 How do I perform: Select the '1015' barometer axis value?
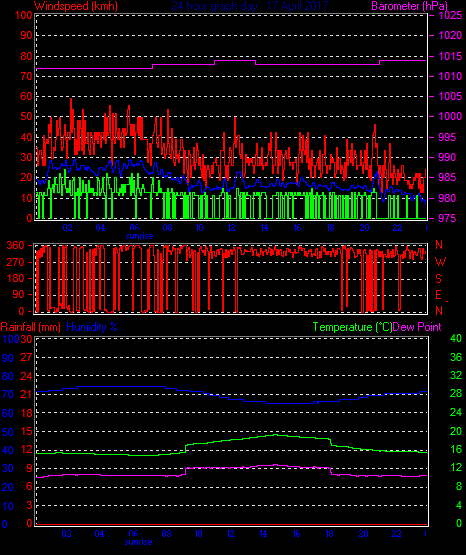click(450, 56)
